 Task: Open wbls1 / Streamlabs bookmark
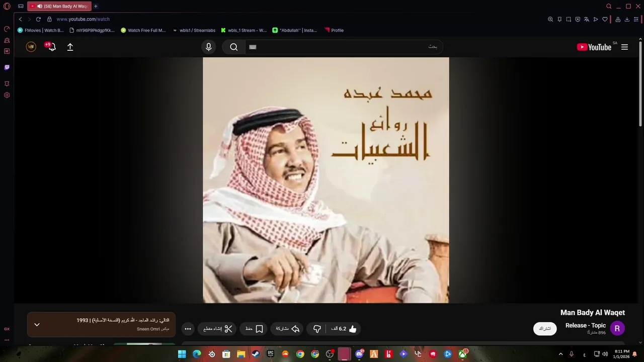[x=194, y=30]
